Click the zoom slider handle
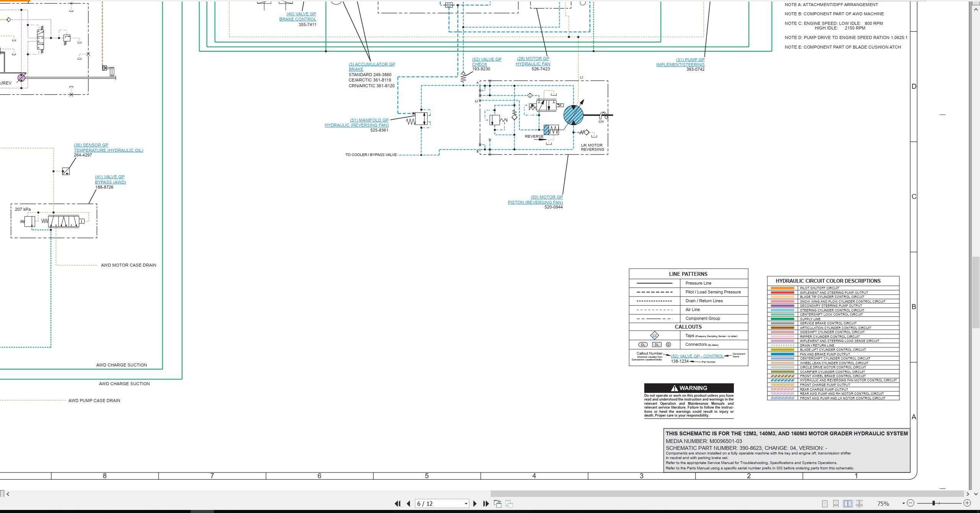 [x=934, y=503]
